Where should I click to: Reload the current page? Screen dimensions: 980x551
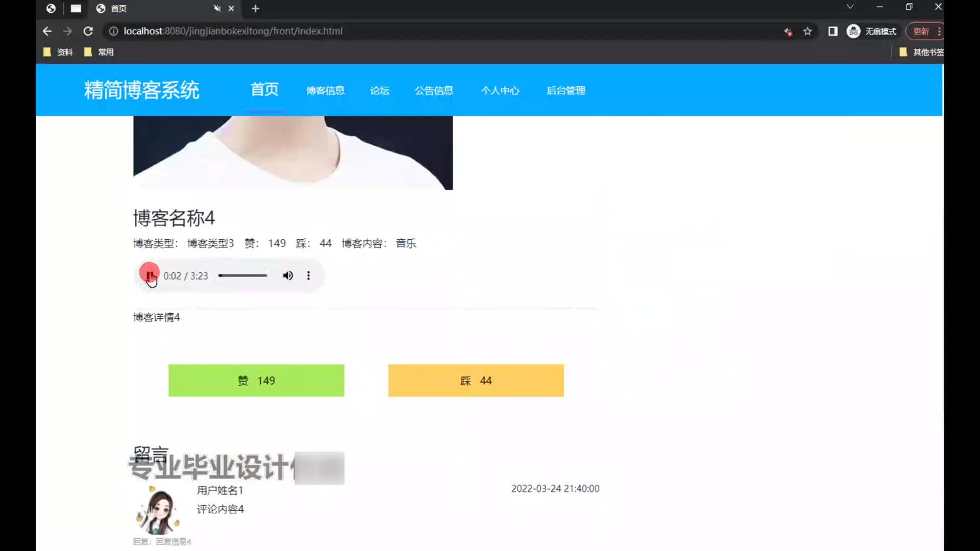(88, 31)
